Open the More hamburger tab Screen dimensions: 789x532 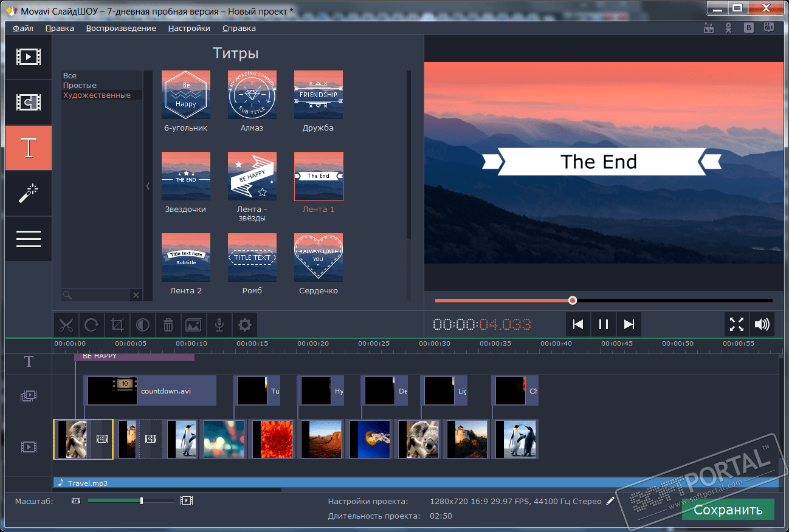click(x=29, y=239)
